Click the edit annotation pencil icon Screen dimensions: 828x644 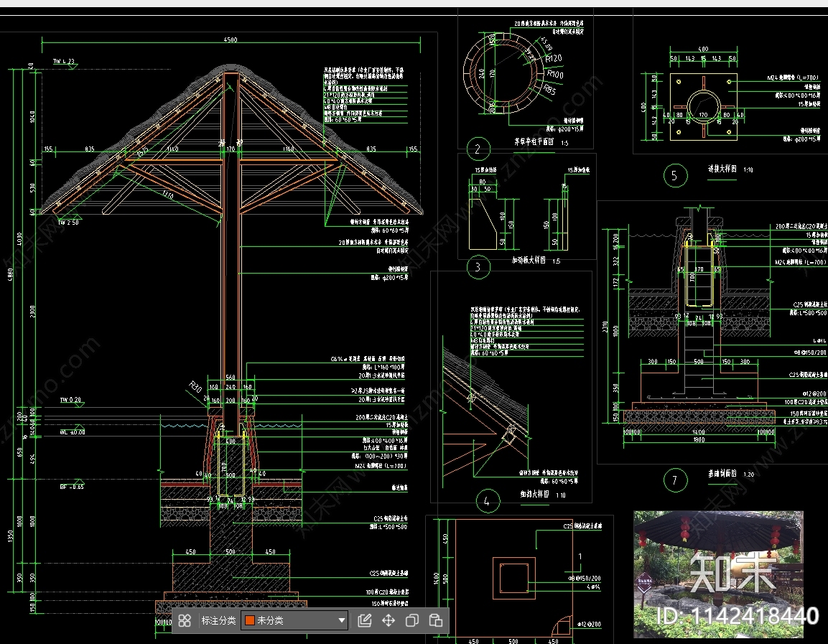[364, 620]
